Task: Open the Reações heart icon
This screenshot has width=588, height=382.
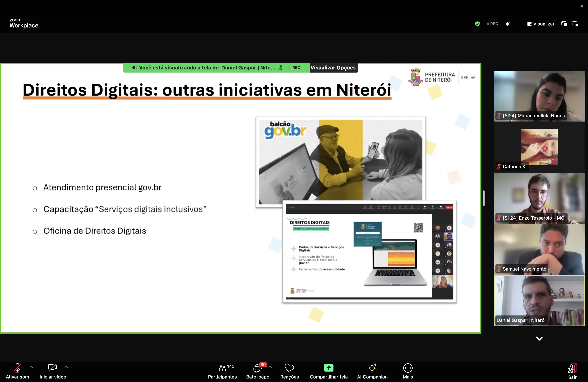Action: [289, 368]
